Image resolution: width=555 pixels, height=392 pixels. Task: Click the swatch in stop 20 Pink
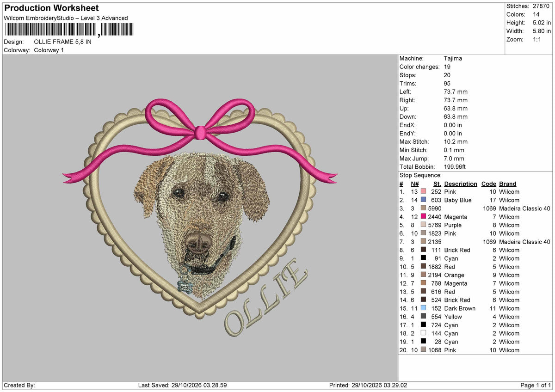423,350
